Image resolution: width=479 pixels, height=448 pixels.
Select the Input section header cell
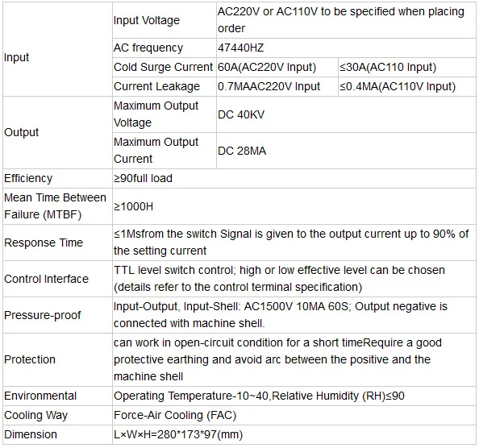[x=57, y=57]
